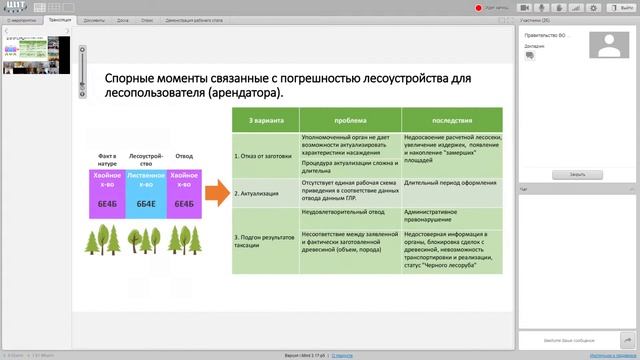Viewport: 640px width, 360px height.
Task: Click the orange arrow on slide
Action: [217, 193]
